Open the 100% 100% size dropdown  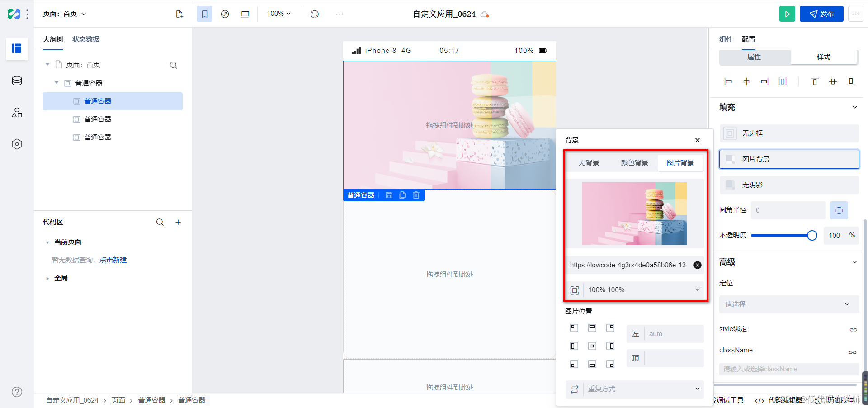pos(635,290)
